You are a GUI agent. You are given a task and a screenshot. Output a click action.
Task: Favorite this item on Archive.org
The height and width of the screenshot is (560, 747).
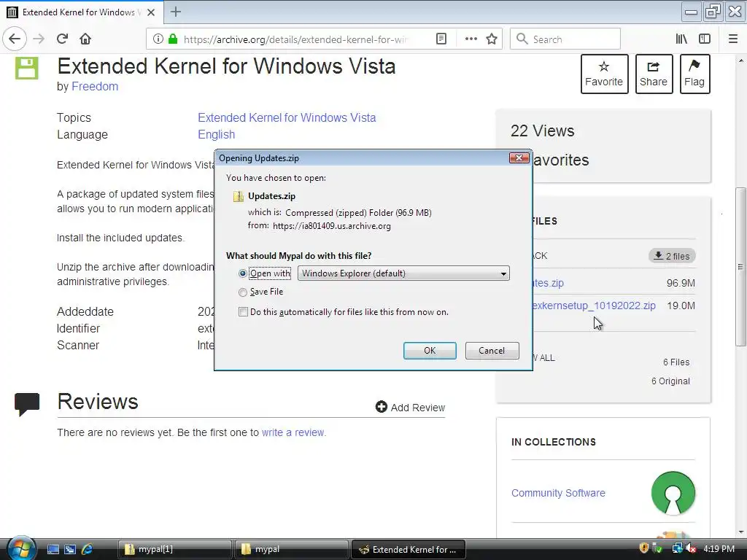point(604,74)
